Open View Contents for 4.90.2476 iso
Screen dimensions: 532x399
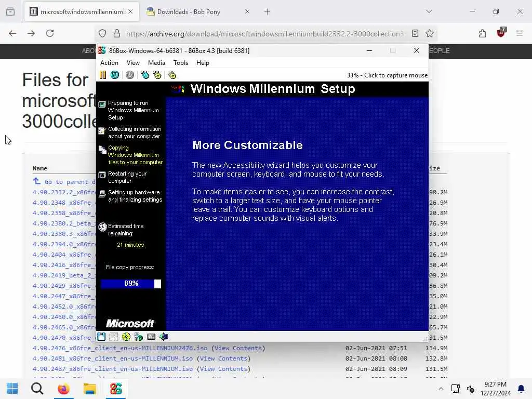click(x=238, y=348)
